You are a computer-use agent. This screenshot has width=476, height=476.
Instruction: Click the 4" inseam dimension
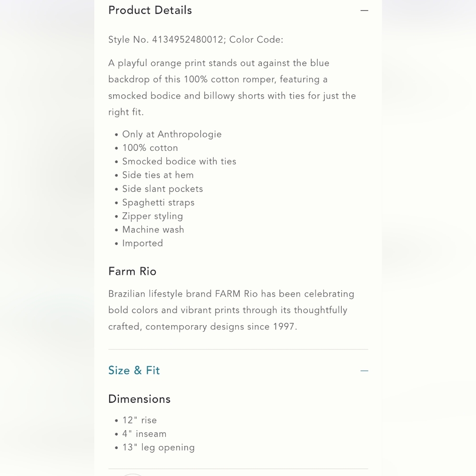144,434
